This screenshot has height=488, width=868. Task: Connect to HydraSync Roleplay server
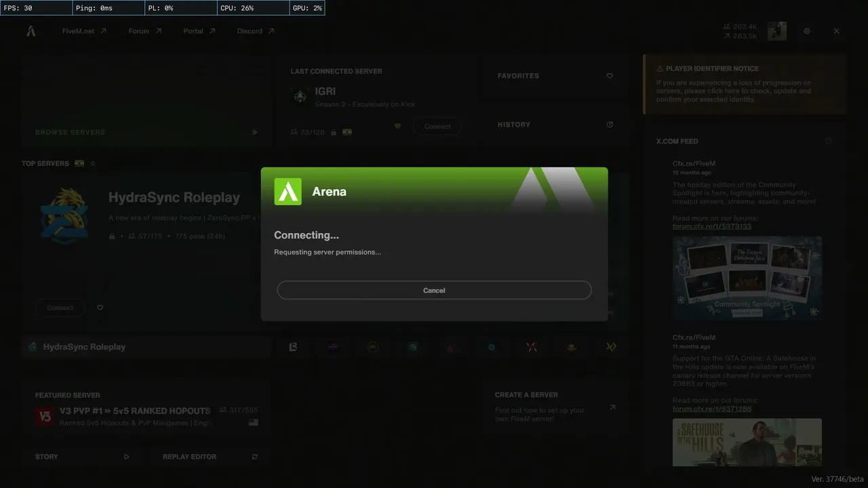(60, 308)
